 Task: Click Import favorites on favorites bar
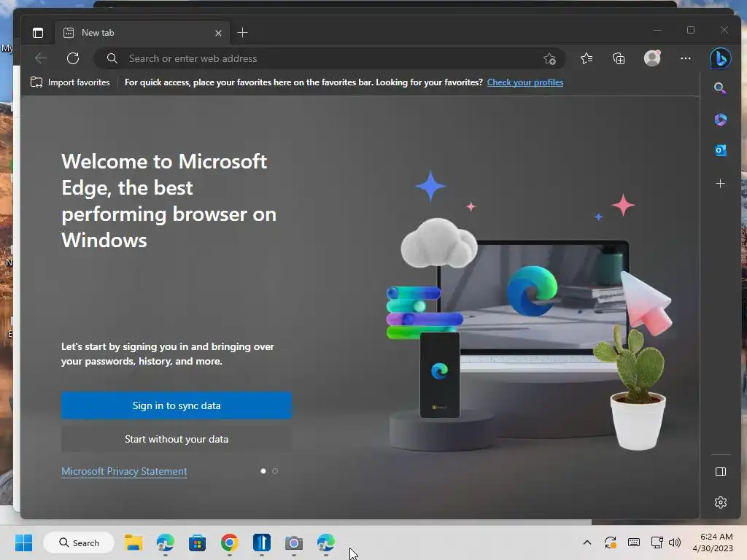[x=70, y=82]
